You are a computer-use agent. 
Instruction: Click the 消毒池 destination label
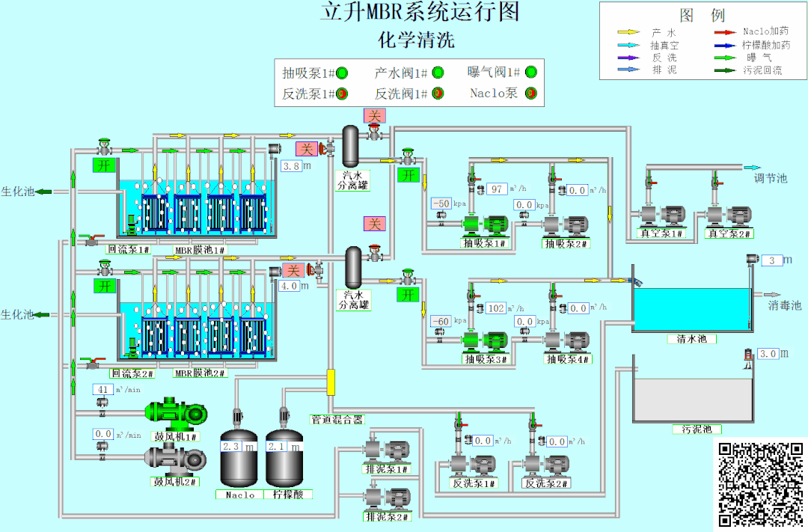coord(784,305)
